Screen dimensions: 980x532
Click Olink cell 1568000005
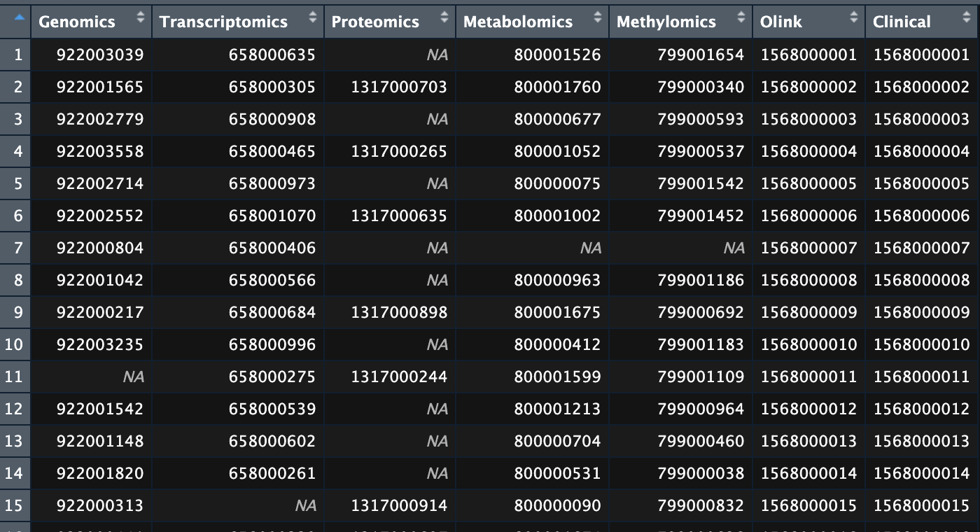coord(808,183)
